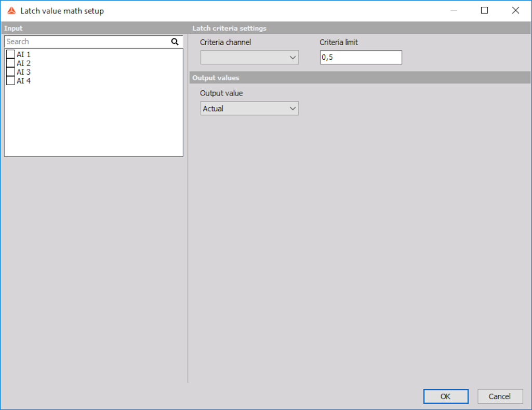
Task: Select the AI 4 label text
Action: [24, 80]
